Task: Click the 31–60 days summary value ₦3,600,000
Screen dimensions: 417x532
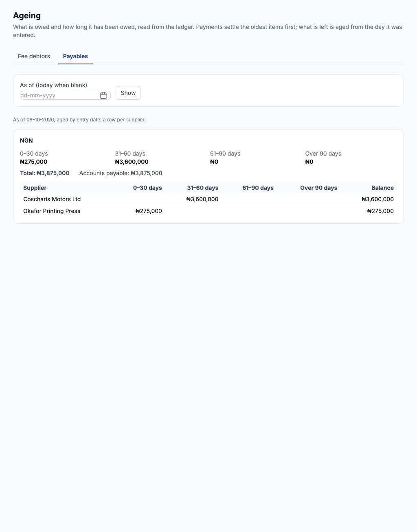Action: 132,162
